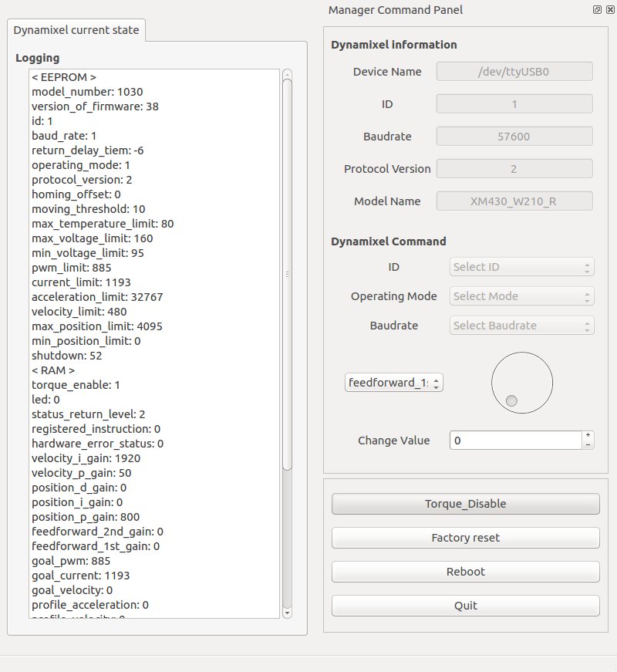Click the logging vertical scrollbar handle
This screenshot has height=672, width=617.
tap(287, 275)
